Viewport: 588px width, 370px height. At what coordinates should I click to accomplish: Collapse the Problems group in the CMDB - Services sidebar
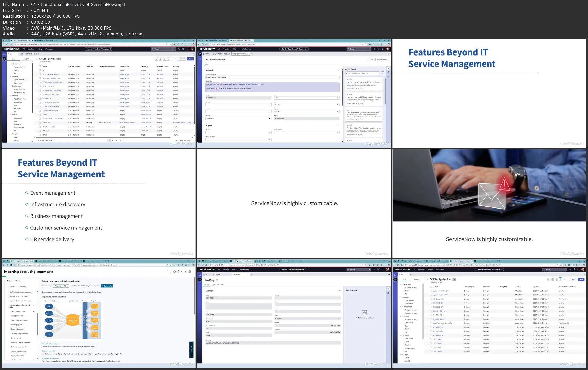(x=10, y=115)
